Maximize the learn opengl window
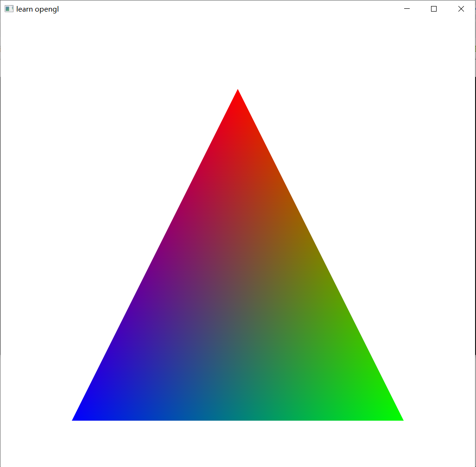This screenshot has width=476, height=467. point(434,9)
